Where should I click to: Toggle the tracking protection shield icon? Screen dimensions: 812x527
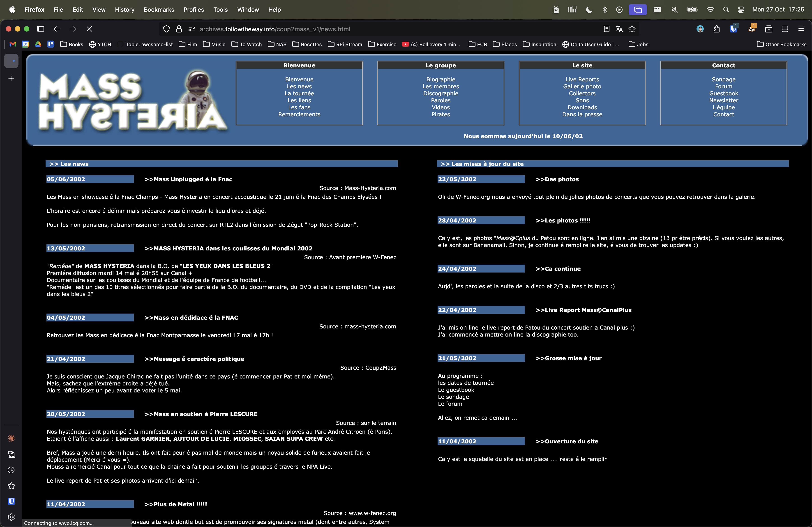coord(166,29)
